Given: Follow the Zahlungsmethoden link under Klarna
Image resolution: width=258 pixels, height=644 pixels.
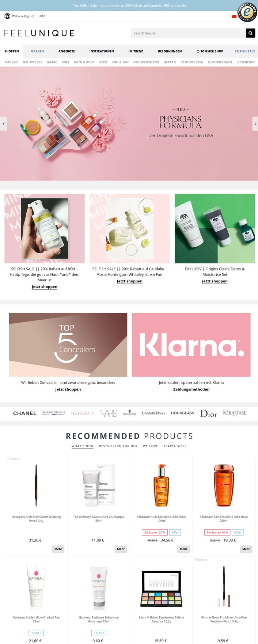Looking at the screenshot, I should pos(191,389).
